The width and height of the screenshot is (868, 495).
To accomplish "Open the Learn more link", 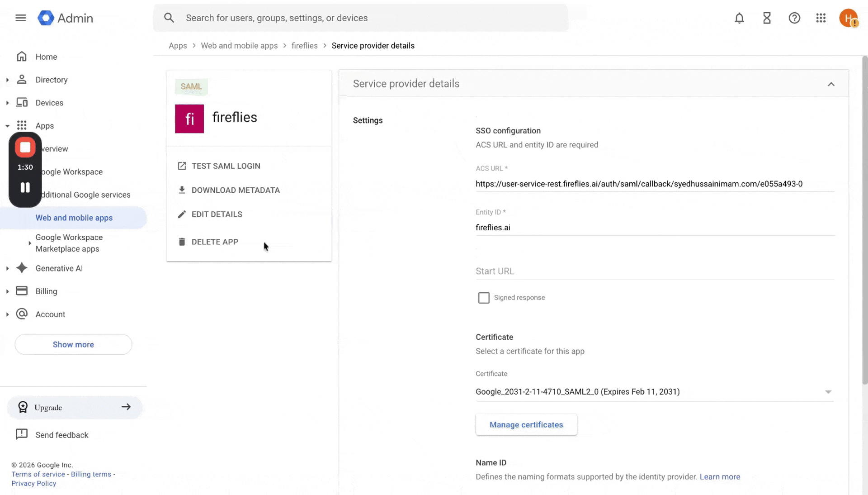I will pos(720,477).
